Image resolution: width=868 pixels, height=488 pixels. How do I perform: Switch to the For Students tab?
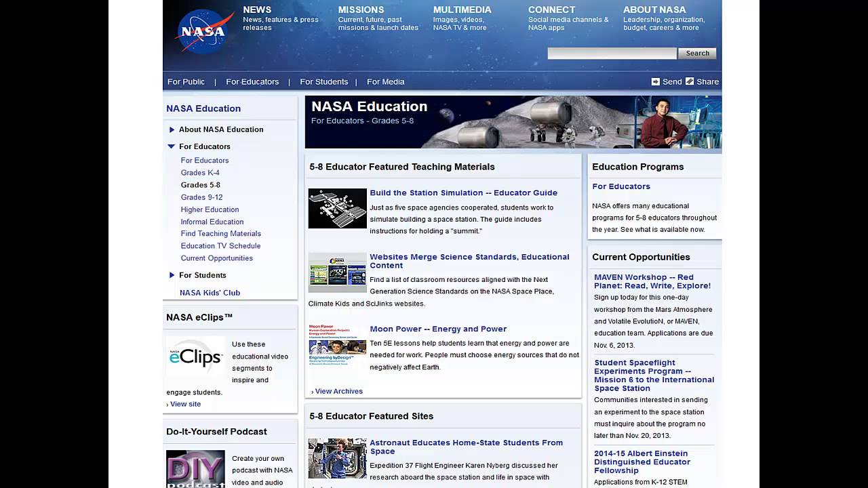click(x=323, y=81)
